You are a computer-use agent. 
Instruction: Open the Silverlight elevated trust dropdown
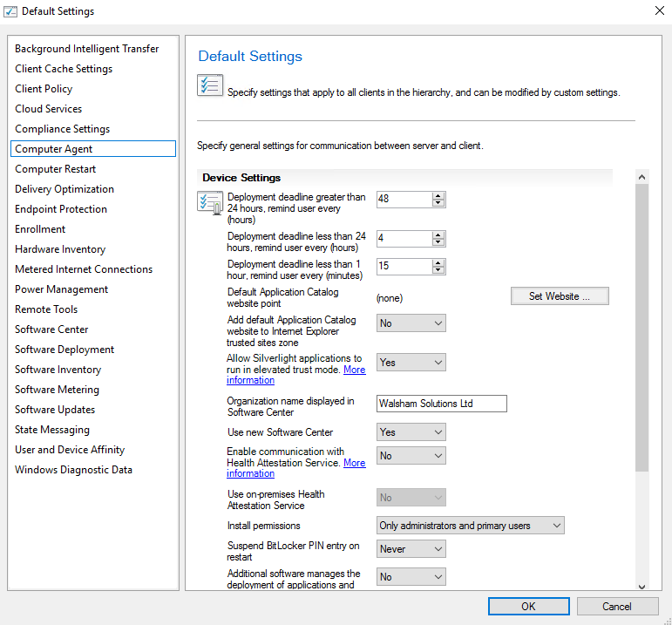point(411,363)
